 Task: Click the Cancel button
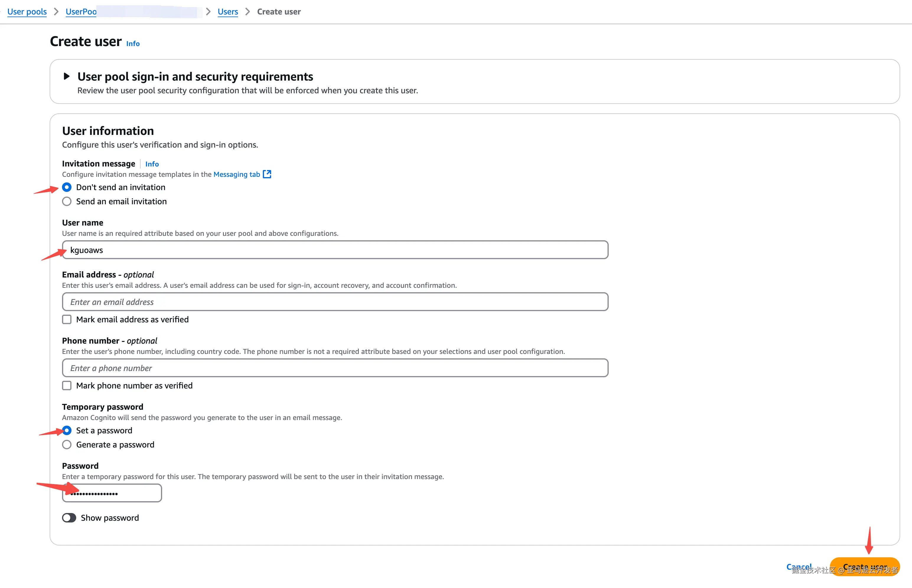click(799, 567)
